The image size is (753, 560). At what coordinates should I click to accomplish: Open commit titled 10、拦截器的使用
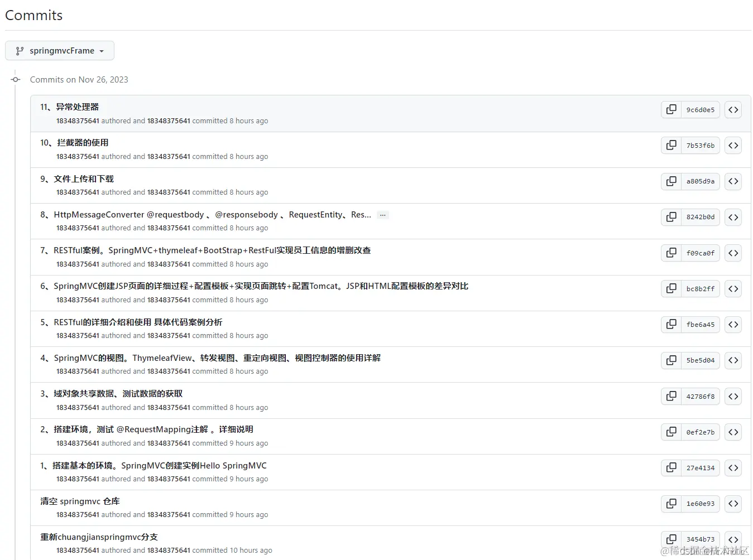pyautogui.click(x=74, y=143)
